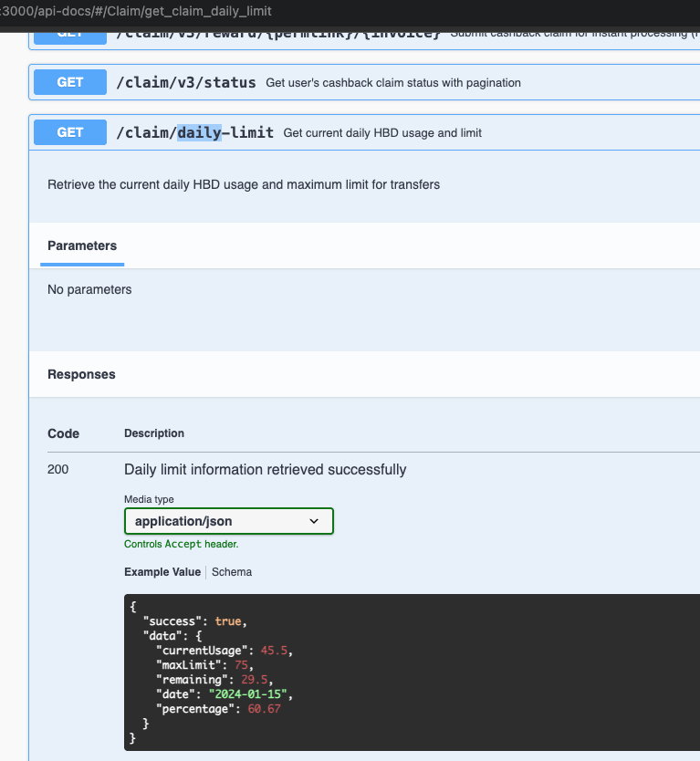Viewport: 700px width, 761px height.
Task: Click the 'Get user's cashback claim status' description
Action: (x=393, y=83)
